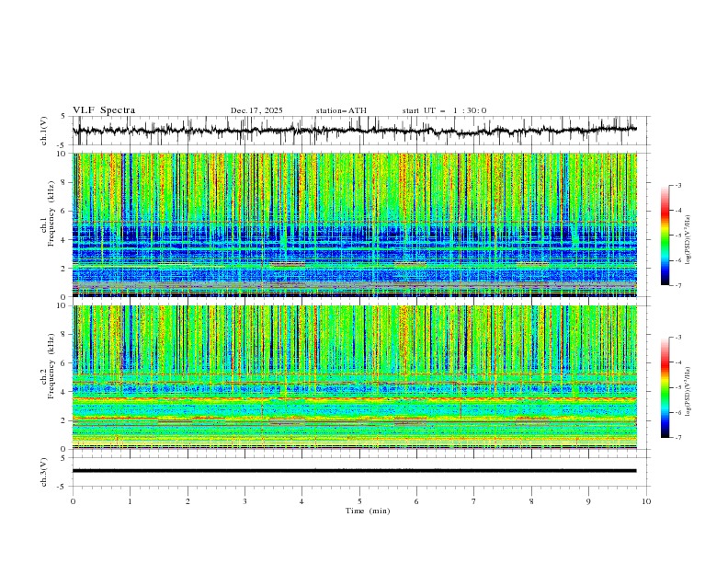Screen dimensions: 728x563
Task: Click the ch.1 spectrogram color scale bar
Action: pyautogui.click(x=665, y=236)
